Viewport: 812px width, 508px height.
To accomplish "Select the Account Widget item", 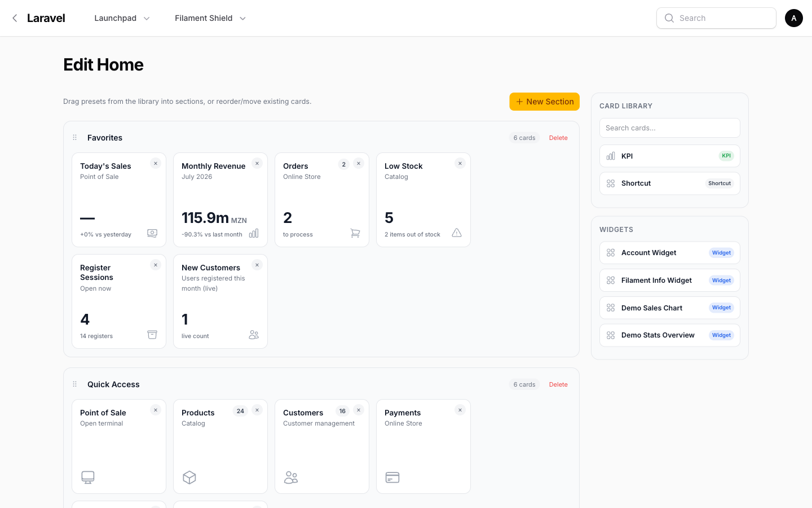I will [x=670, y=253].
